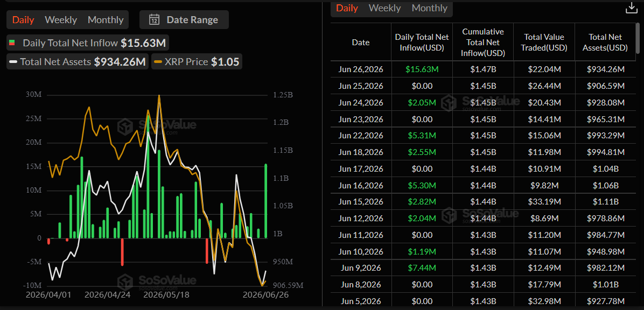Click the red-green Daily Net Inflow legend swatch
The width and height of the screenshot is (644, 310).
(x=12, y=43)
